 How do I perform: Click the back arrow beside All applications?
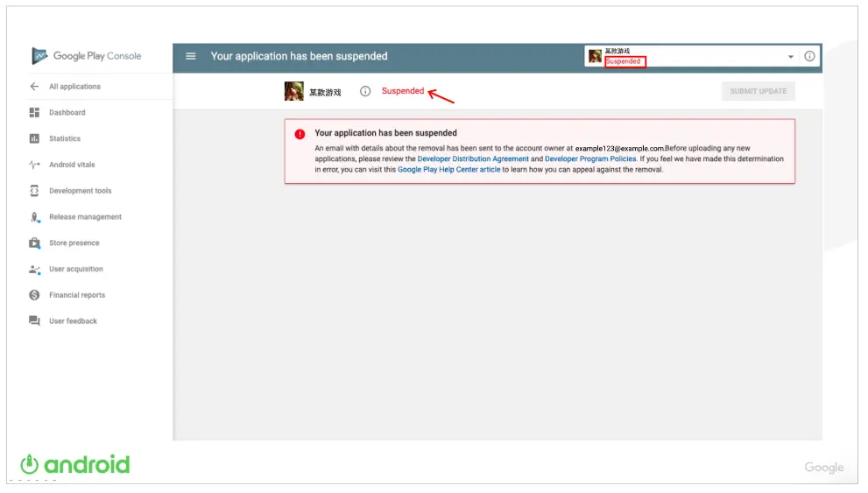(x=34, y=87)
